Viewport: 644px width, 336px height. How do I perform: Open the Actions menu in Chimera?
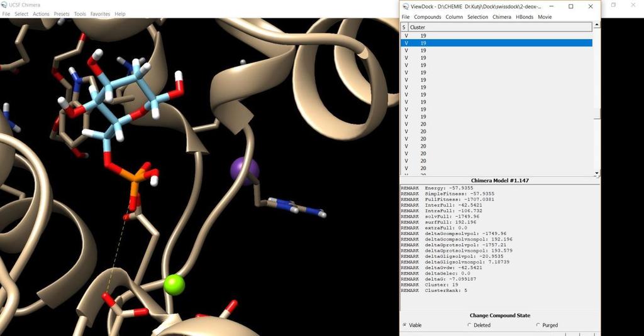pos(41,14)
